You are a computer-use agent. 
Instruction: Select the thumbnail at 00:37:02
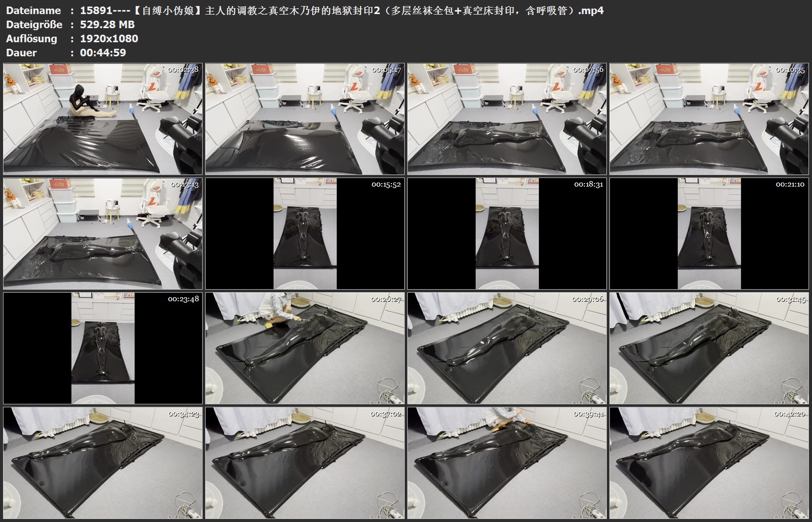[305, 463]
